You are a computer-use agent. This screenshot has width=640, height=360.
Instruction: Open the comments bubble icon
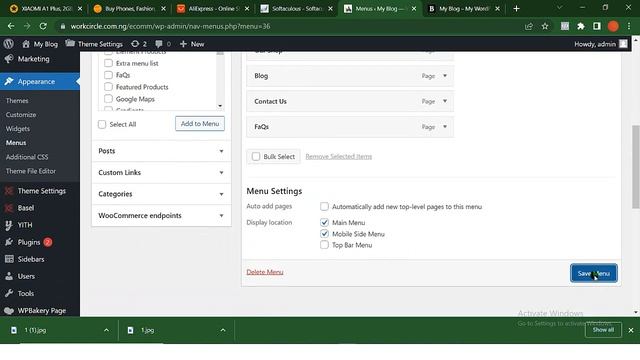tap(163, 44)
